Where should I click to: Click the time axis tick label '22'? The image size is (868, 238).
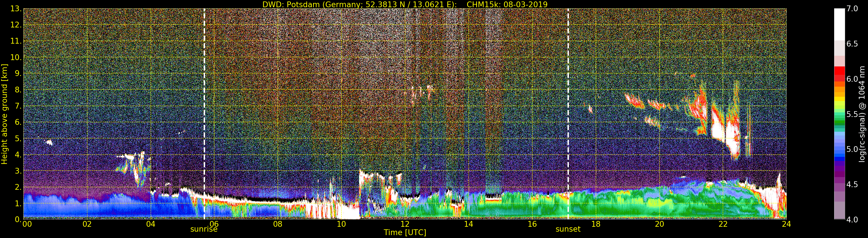(x=723, y=224)
